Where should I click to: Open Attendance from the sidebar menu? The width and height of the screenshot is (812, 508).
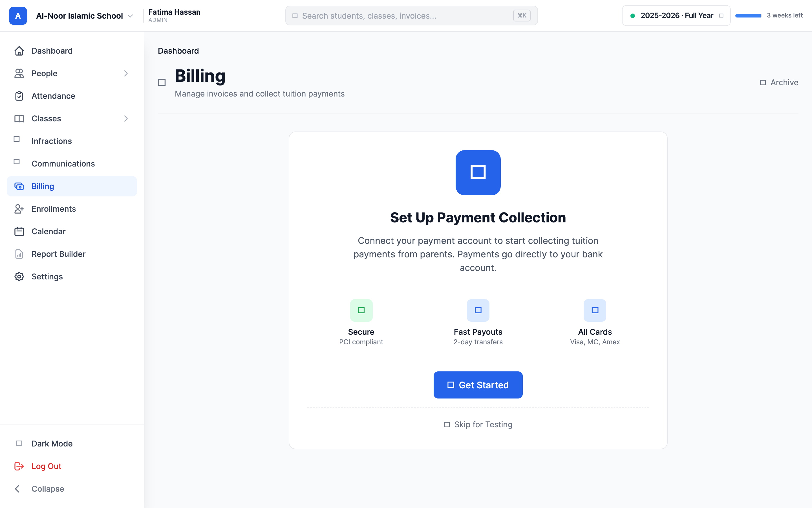(x=72, y=96)
